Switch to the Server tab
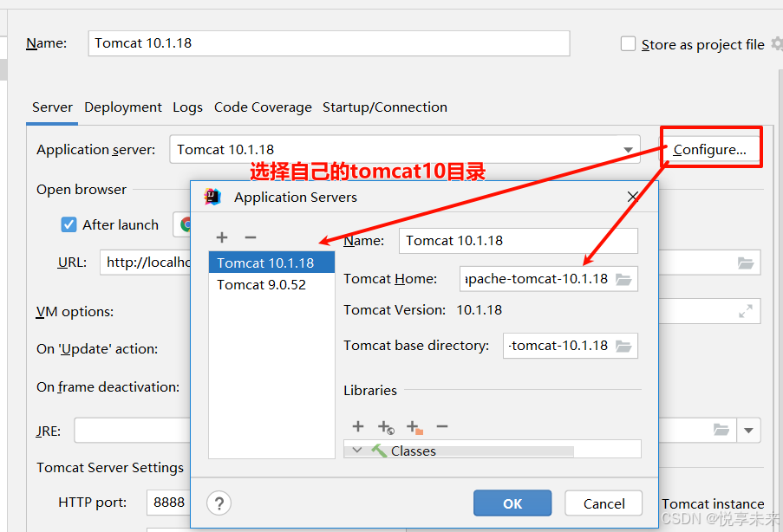Viewport: 783px width, 532px height. [x=52, y=107]
